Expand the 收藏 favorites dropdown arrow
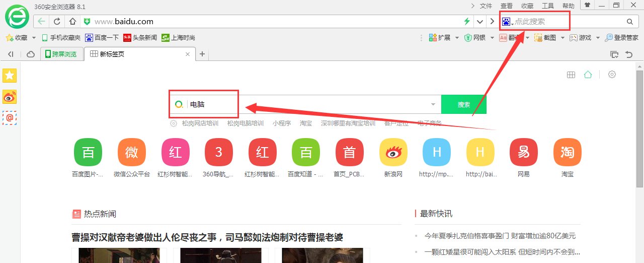Viewport: 644px width, 263px height. (34, 38)
